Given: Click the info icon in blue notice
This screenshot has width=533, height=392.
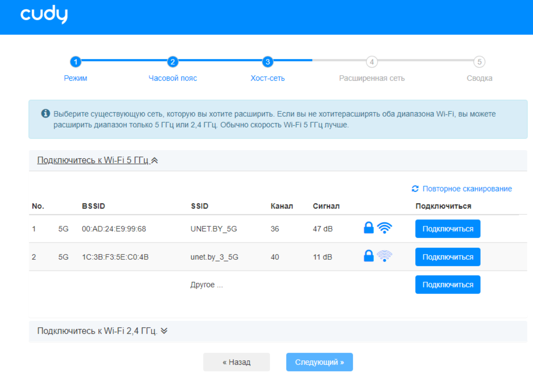Looking at the screenshot, I should [45, 114].
